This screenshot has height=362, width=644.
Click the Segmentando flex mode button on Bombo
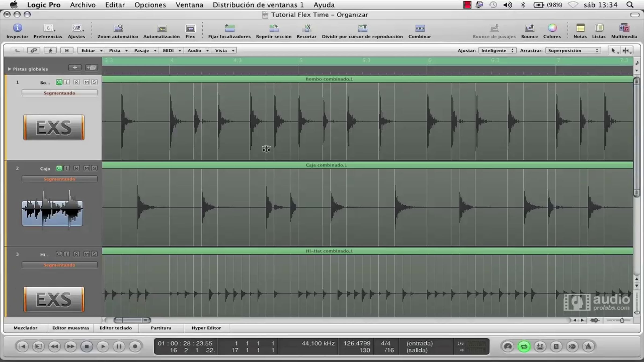[x=59, y=93]
